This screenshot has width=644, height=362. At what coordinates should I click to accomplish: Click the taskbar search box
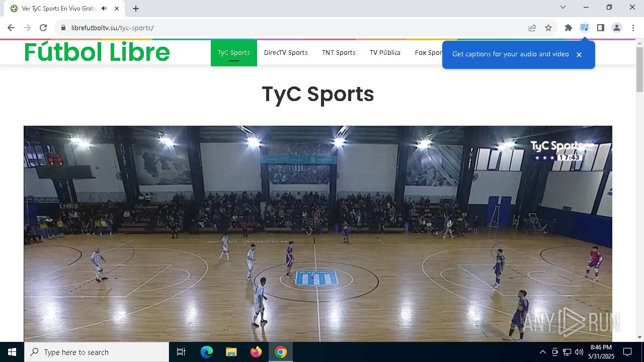click(x=97, y=352)
